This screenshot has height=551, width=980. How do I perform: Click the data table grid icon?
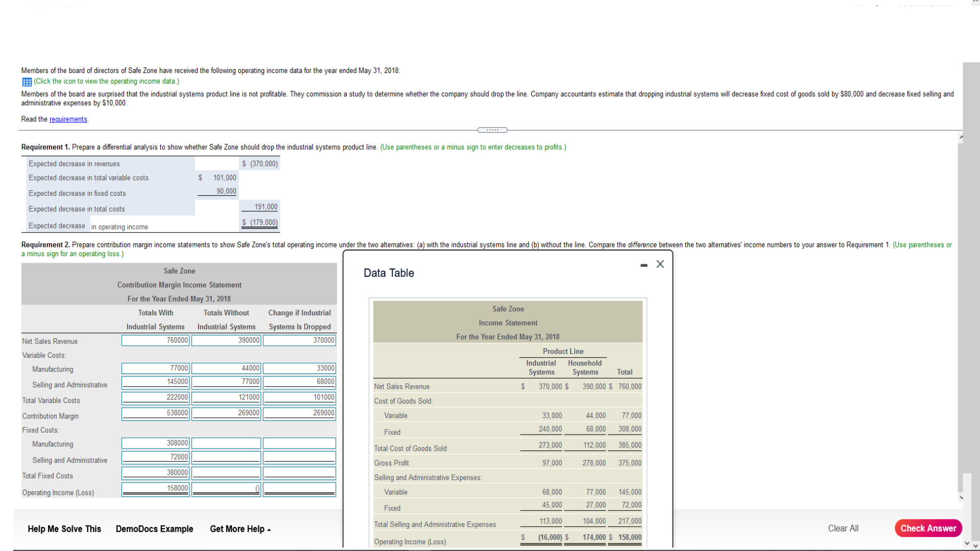[x=27, y=82]
